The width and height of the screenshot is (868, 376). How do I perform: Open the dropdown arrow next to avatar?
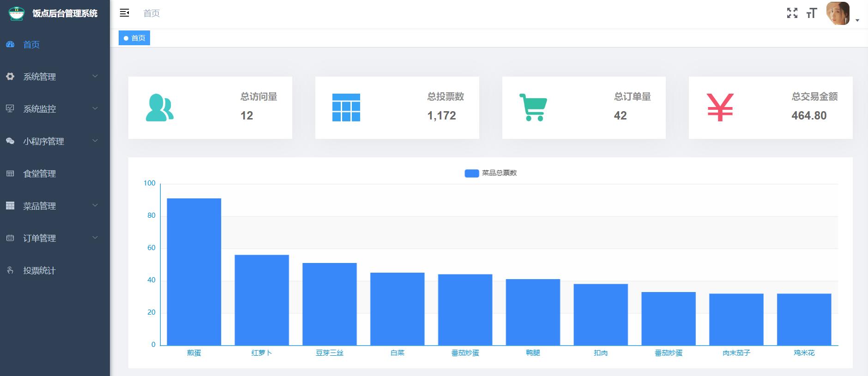click(x=857, y=20)
